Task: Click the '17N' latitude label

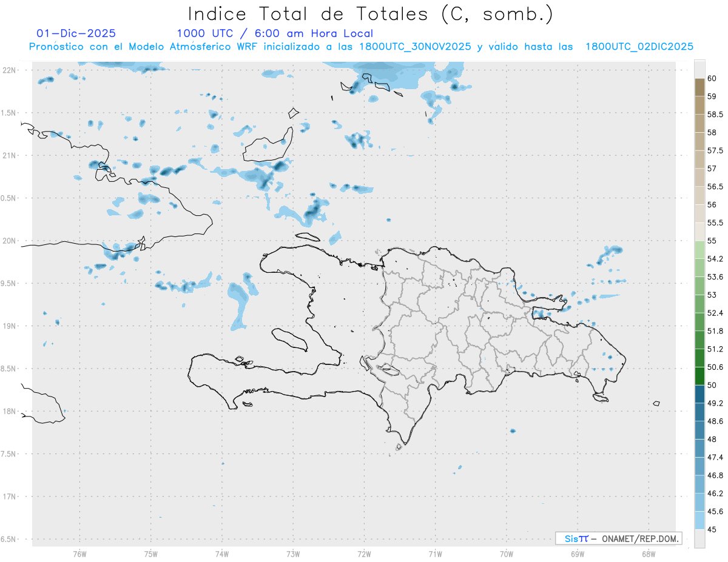Action: (x=9, y=497)
